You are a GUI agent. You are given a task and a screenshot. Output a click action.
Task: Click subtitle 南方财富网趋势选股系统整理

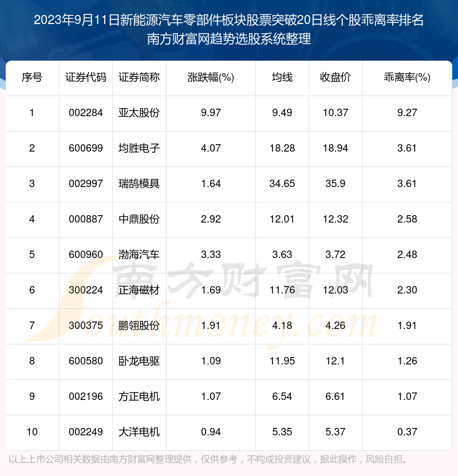pyautogui.click(x=229, y=39)
